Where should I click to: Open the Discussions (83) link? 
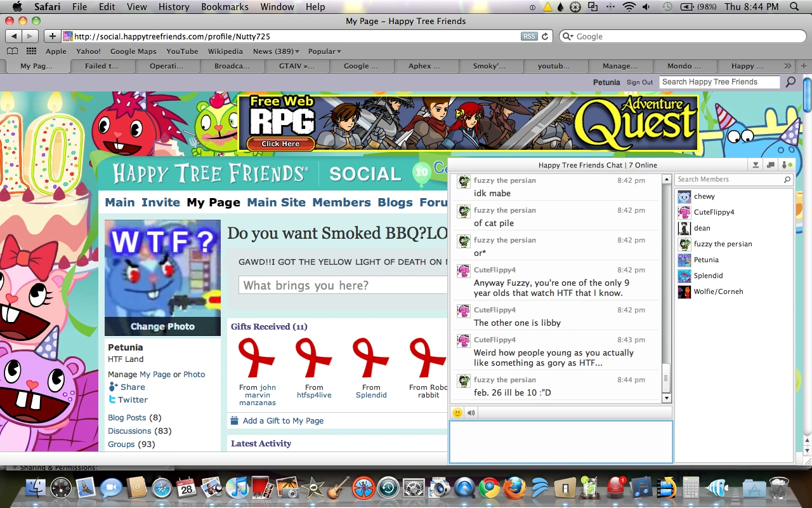pyautogui.click(x=140, y=431)
